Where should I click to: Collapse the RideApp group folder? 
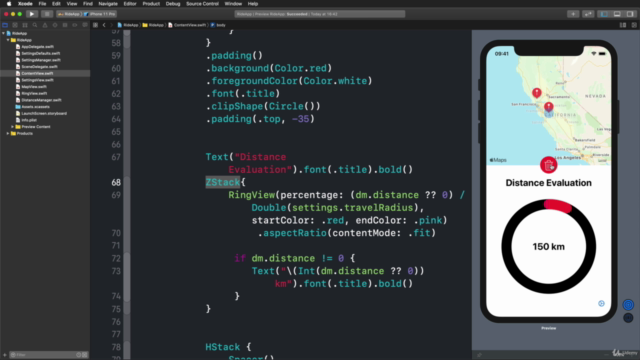click(x=8, y=40)
